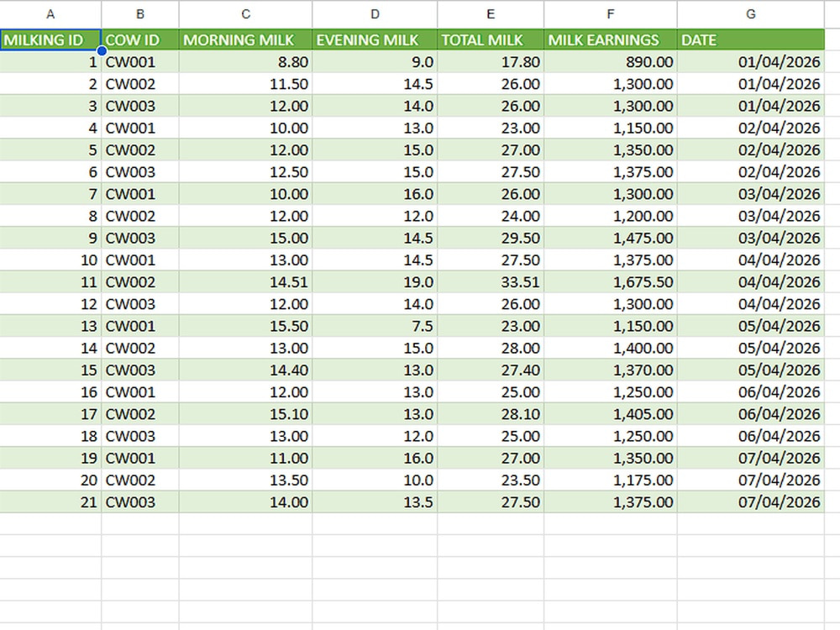Screen dimensions: 840x630
Task: Select evening milk value 13.5
Action: pos(375,501)
